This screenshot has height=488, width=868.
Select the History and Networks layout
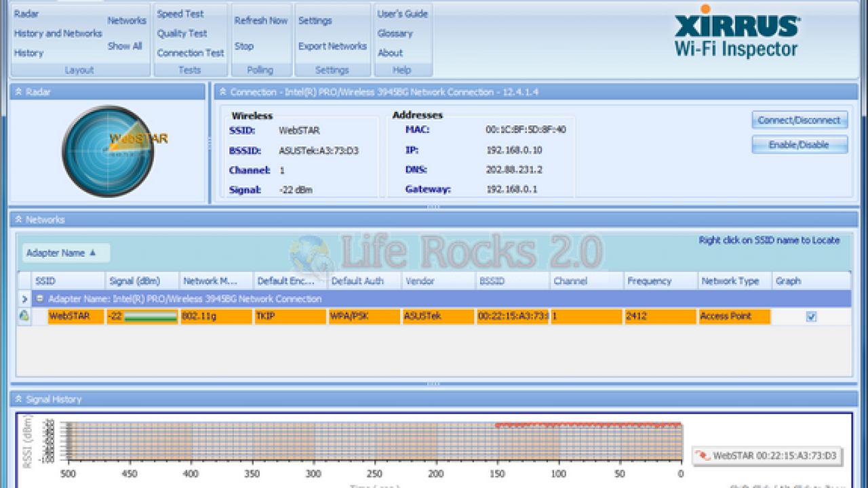58,33
